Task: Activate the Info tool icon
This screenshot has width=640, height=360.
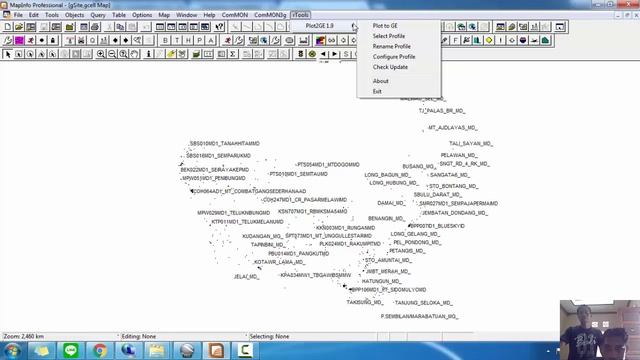Action: pos(149,54)
